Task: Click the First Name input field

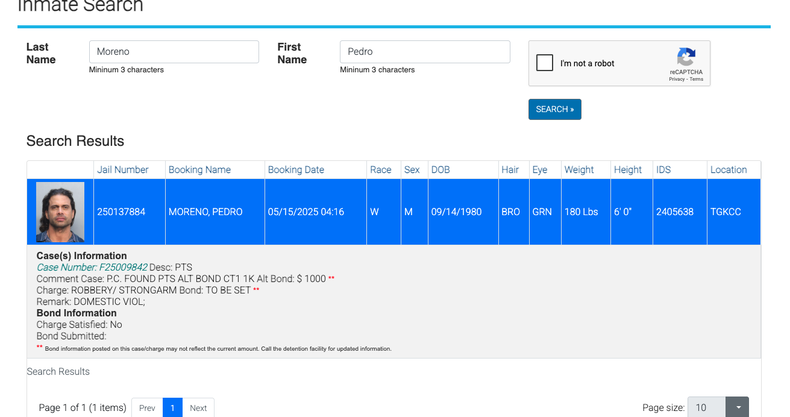Action: coord(425,52)
